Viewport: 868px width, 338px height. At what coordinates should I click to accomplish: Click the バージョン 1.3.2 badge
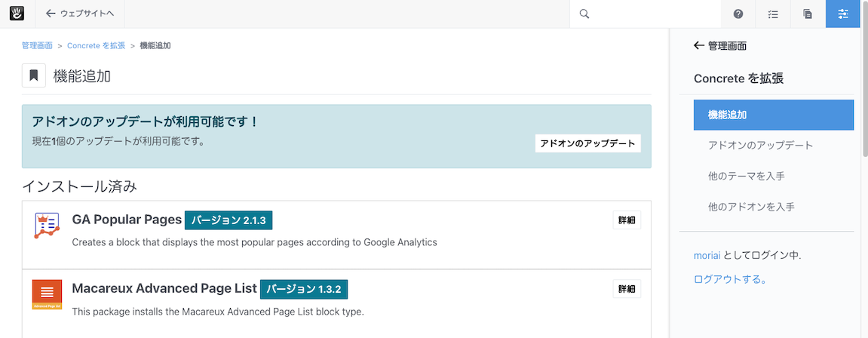(304, 289)
